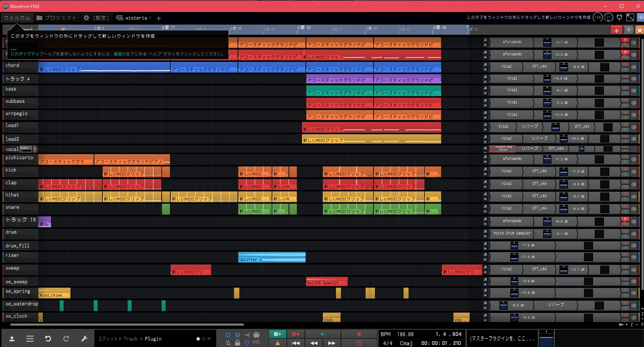Toggle snap magnet icon in transport

[x=238, y=335]
